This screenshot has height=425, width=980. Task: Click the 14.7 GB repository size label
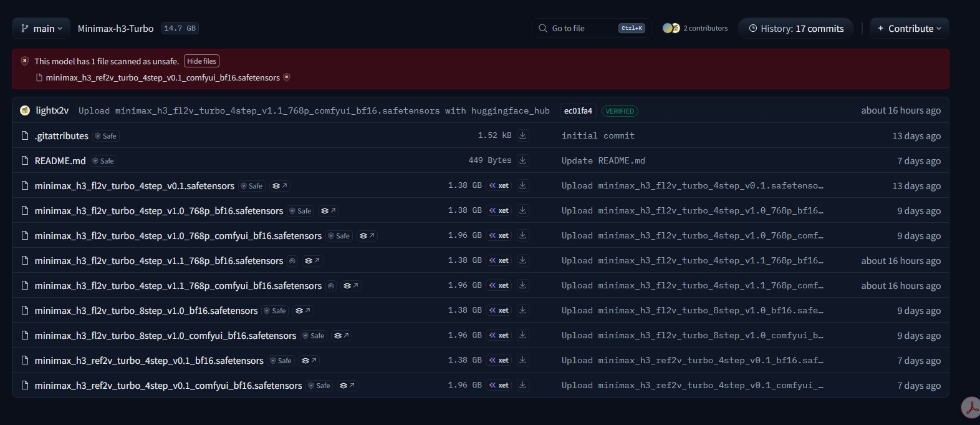pos(180,28)
